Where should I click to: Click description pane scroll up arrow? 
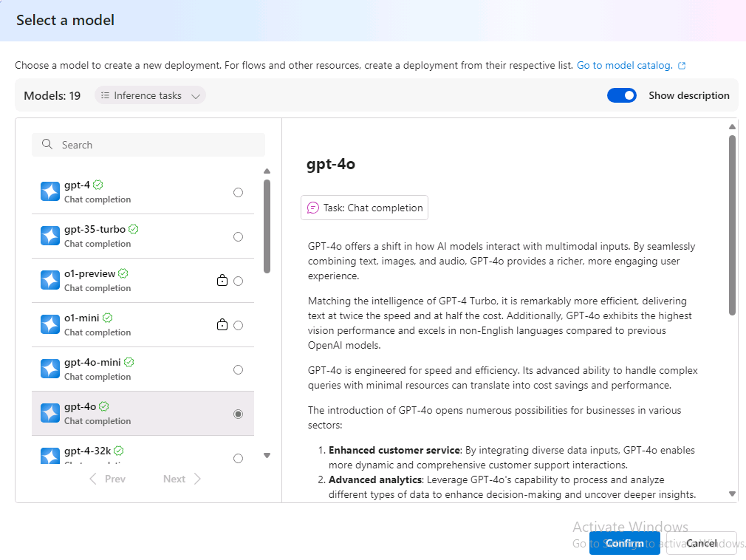click(x=732, y=126)
